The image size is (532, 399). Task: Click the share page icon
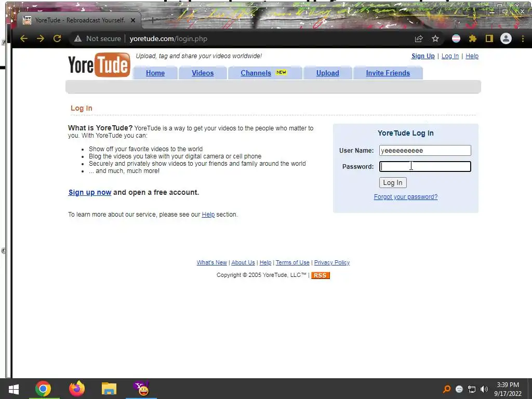point(419,38)
